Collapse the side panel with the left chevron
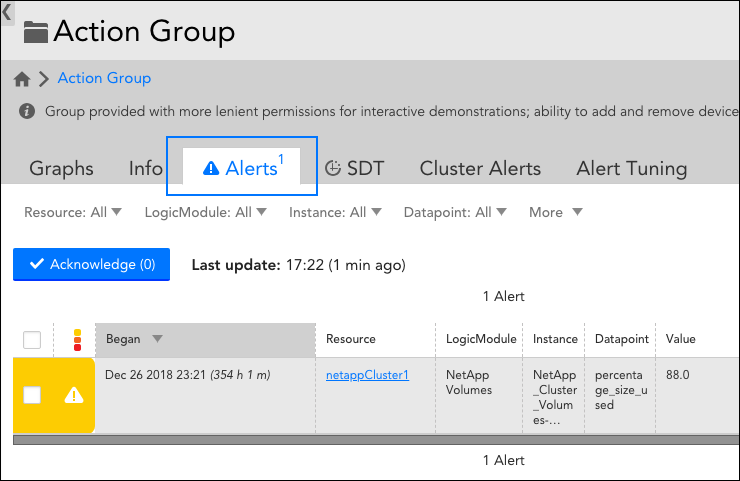The image size is (740, 481). (x=7, y=12)
